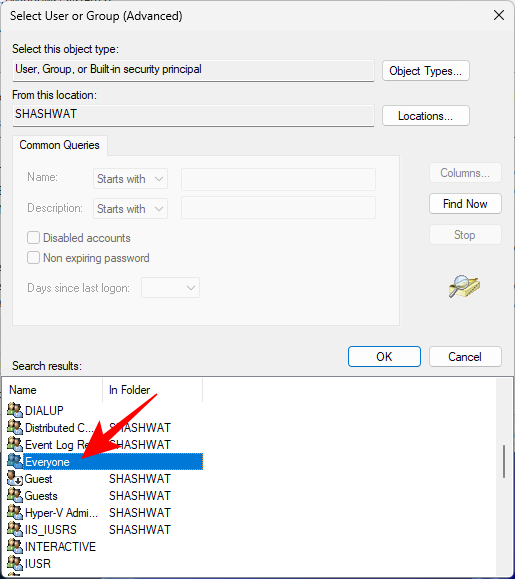Select the INTERACTIVE principal icon
The image size is (515, 579).
15,546
